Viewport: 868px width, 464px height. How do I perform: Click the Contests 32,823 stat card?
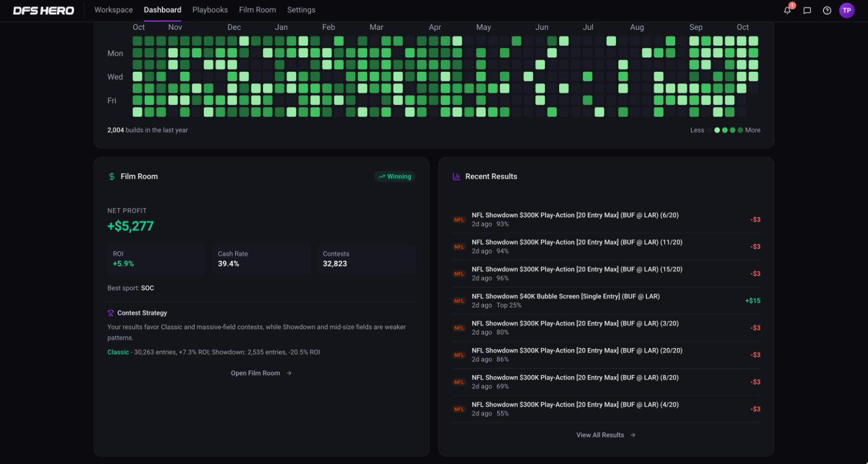pos(366,259)
